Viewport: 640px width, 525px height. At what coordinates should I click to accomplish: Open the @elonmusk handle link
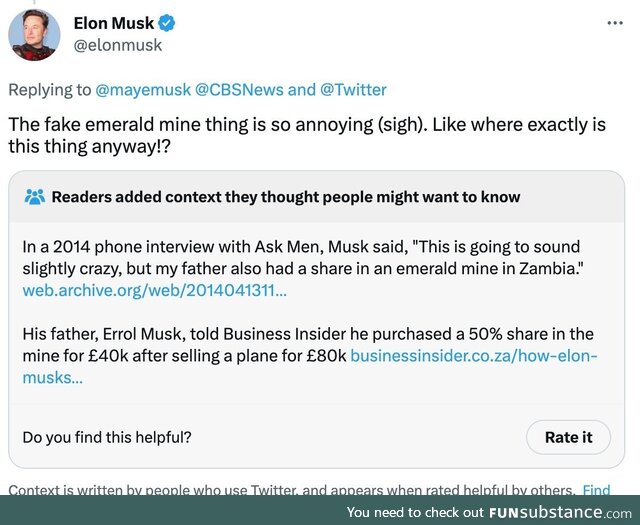click(x=117, y=44)
